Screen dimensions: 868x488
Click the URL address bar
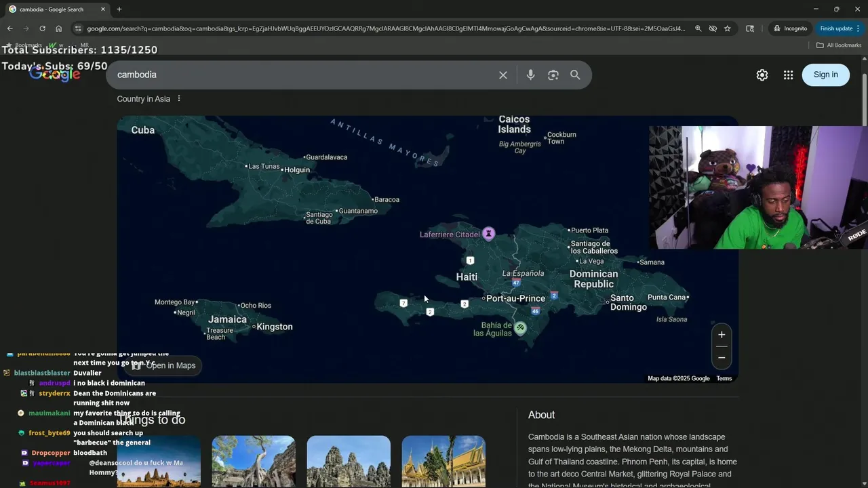(x=385, y=28)
